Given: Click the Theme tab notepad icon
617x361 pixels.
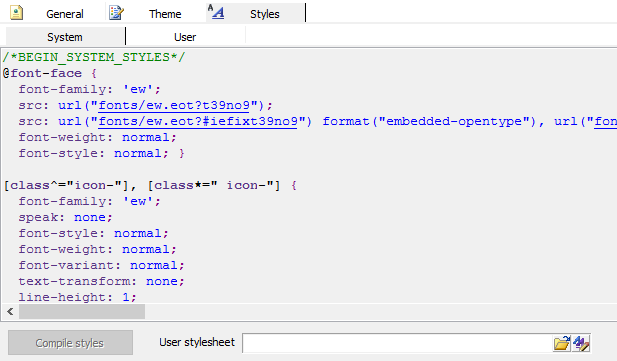Looking at the screenshot, I should [116, 13].
